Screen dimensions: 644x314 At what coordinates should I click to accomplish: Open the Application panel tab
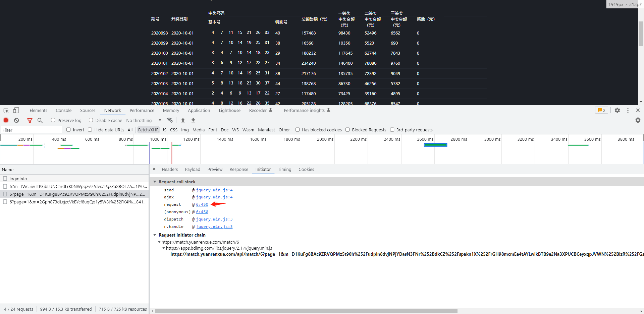199,110
